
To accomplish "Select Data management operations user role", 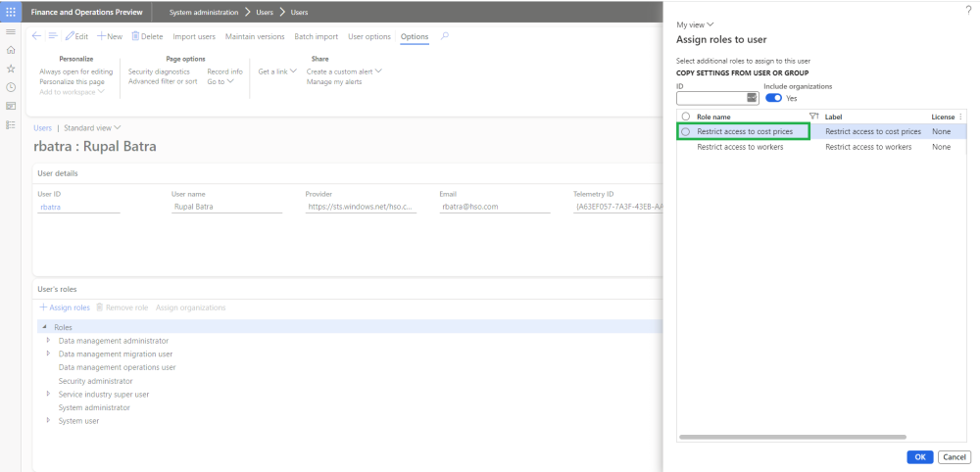I will click(x=117, y=368).
